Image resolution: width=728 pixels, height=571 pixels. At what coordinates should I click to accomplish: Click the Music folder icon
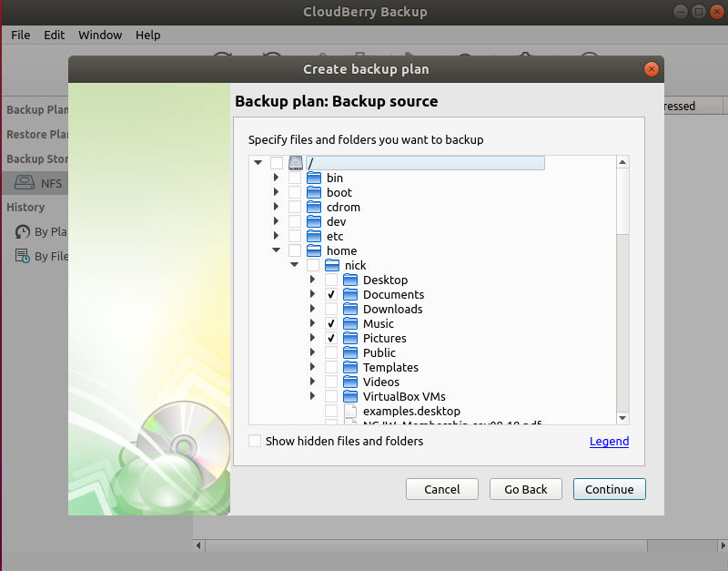pyautogui.click(x=350, y=323)
